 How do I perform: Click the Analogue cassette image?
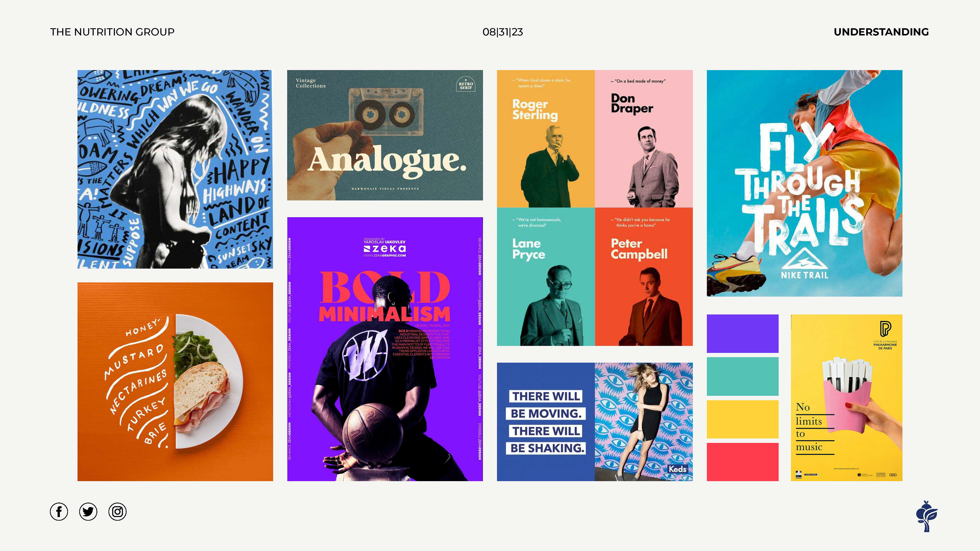[385, 135]
